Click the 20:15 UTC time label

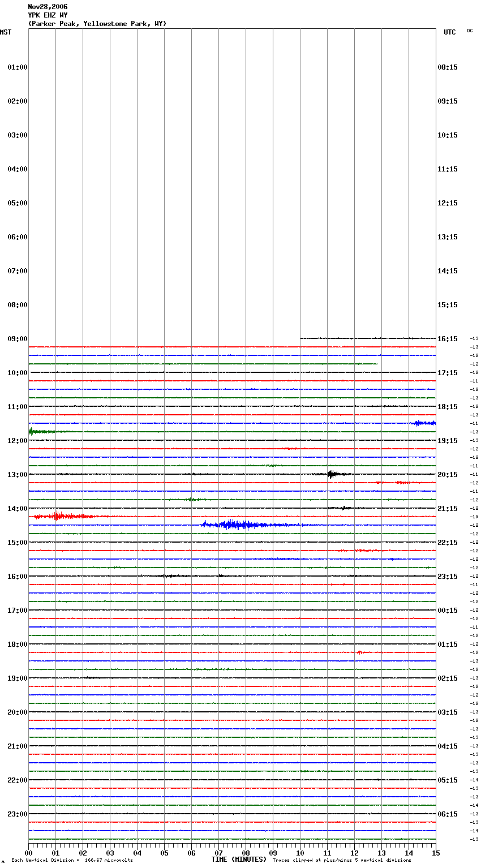click(448, 475)
